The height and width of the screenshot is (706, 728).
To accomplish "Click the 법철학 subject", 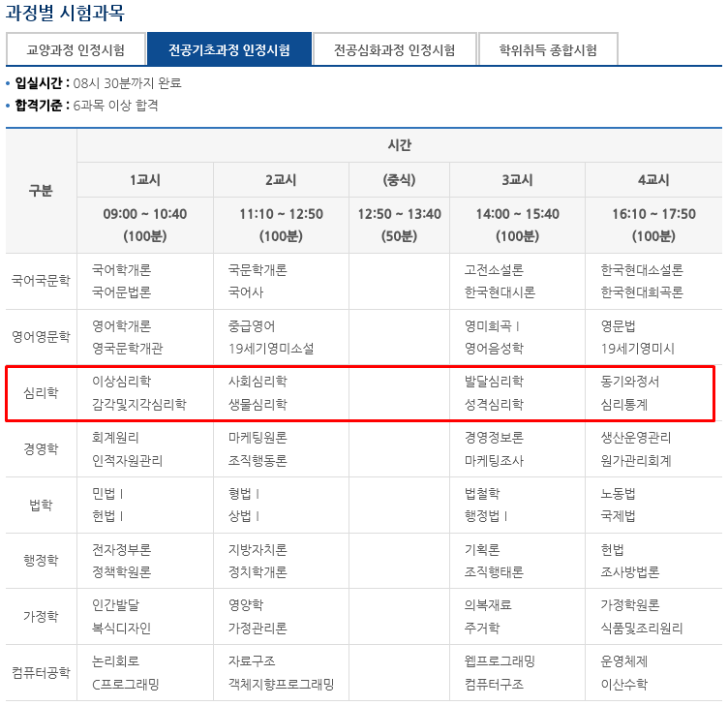I will (482, 494).
